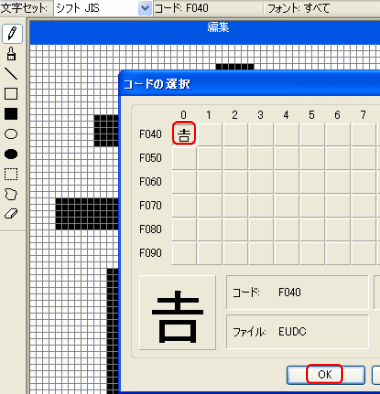Click the コードの選択 dialog title bar
Screen dimensions: 380x394
250,84
